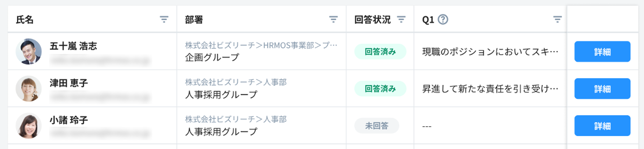Click the 企画グループ department text

pos(212,57)
